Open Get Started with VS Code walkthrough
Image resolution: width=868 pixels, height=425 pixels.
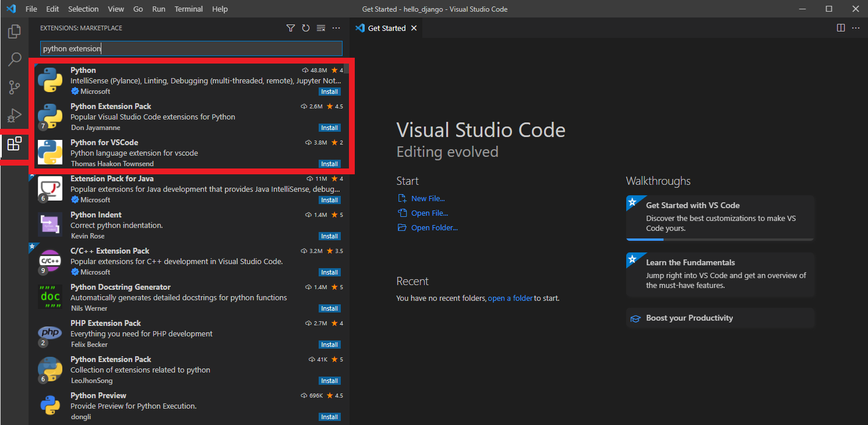[720, 217]
